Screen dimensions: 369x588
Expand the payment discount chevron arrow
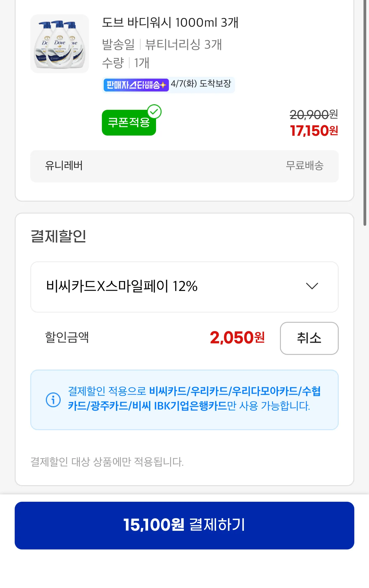coord(312,286)
